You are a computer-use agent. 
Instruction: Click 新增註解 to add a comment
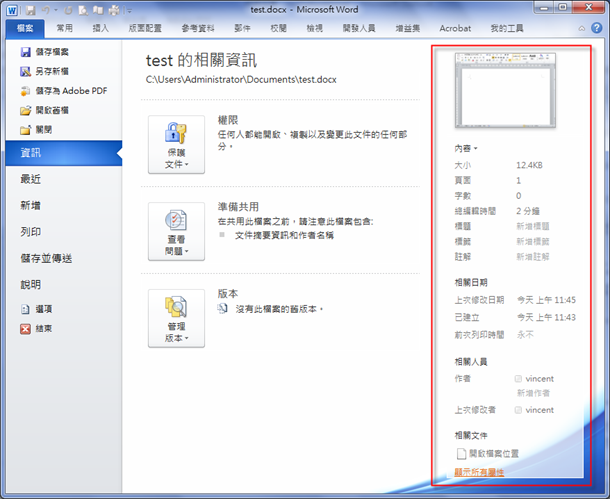pyautogui.click(x=533, y=257)
